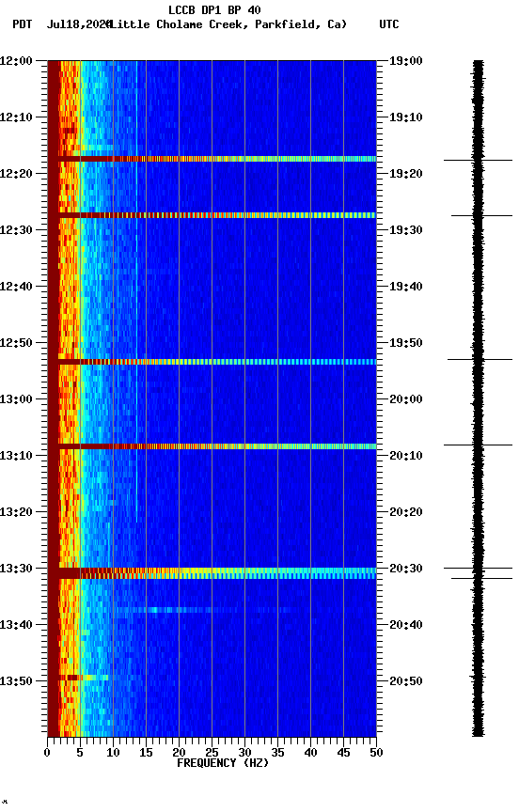
Task: Click the broadband spectrogram event near 12:27
Action: pyautogui.click(x=212, y=215)
